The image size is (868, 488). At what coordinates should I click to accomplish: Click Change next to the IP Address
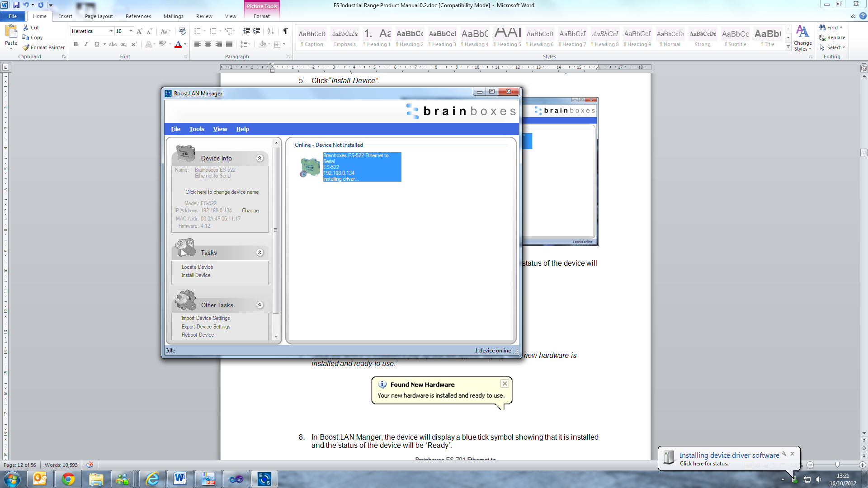pyautogui.click(x=250, y=211)
